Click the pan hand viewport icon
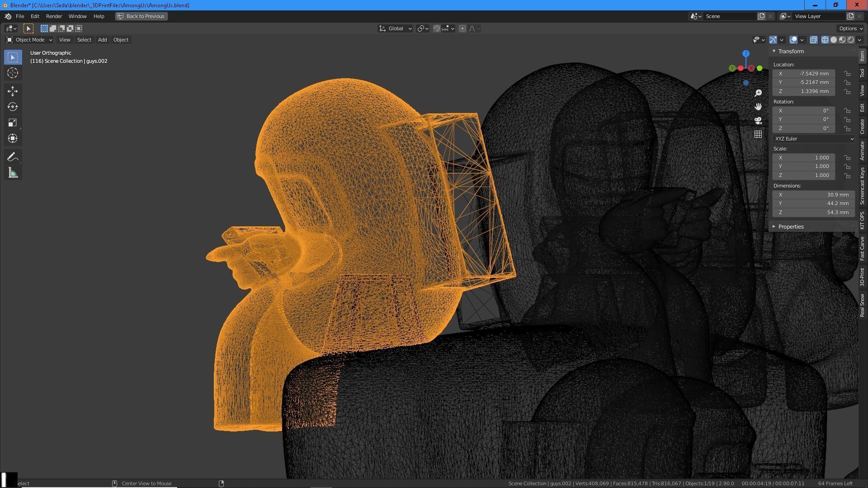Viewport: 868px width, 488px height. coord(758,107)
